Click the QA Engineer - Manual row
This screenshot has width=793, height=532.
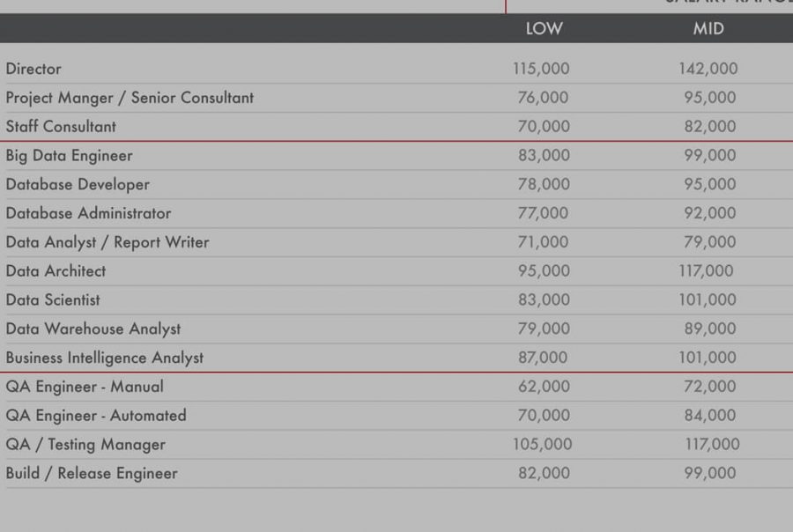click(x=85, y=387)
